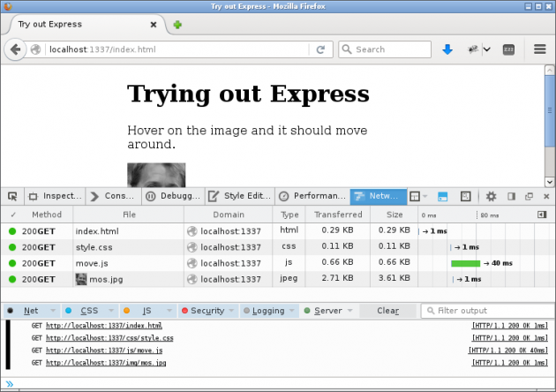Select the move.js request row
Image resolution: width=556 pixels, height=392 pixels.
click(278, 263)
